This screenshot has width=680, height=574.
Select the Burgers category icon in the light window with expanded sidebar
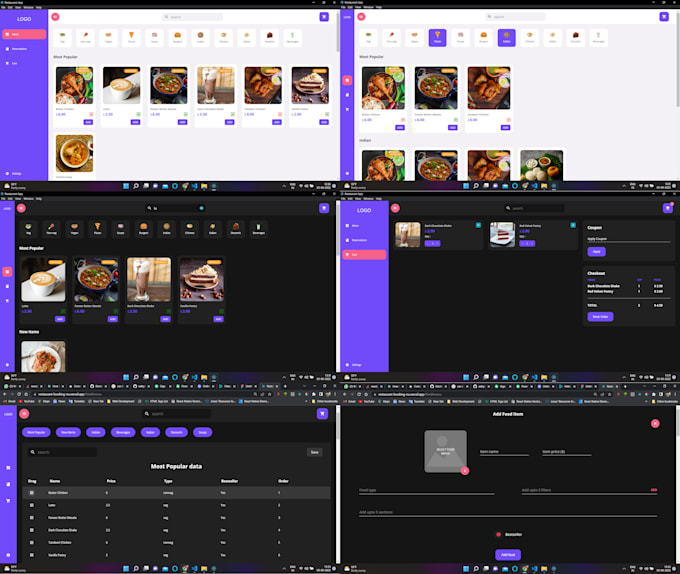pos(177,37)
